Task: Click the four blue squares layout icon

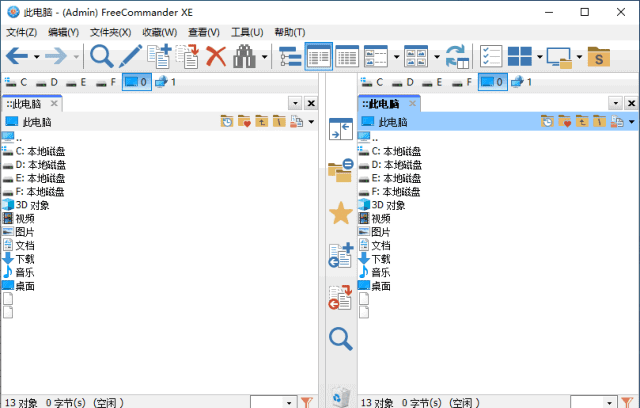Action: coord(520,56)
